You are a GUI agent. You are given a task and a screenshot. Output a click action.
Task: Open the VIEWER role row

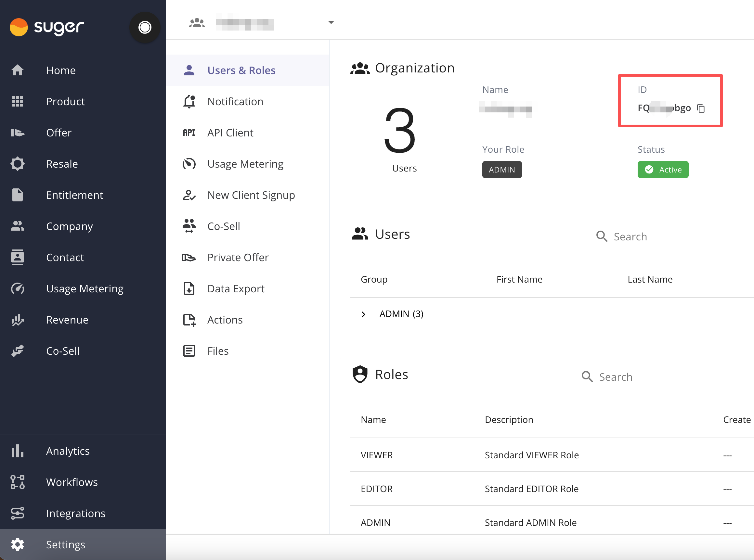376,455
